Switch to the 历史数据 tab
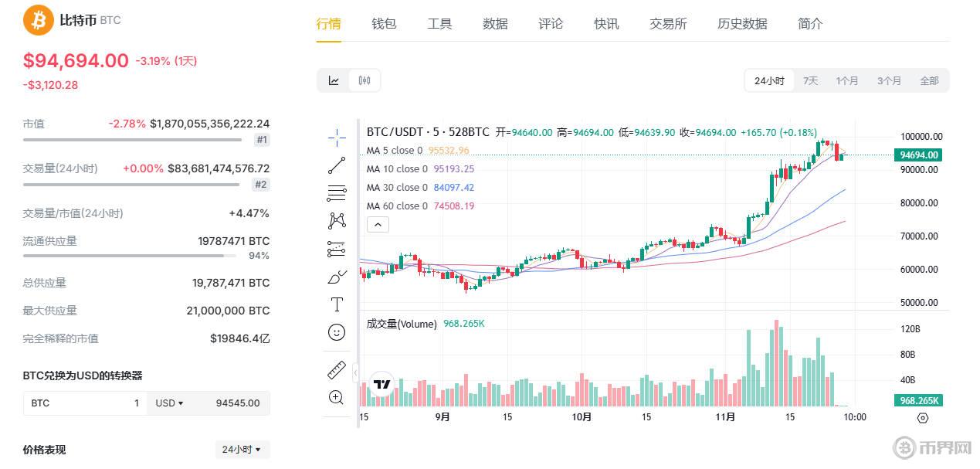980x469 pixels. click(742, 23)
